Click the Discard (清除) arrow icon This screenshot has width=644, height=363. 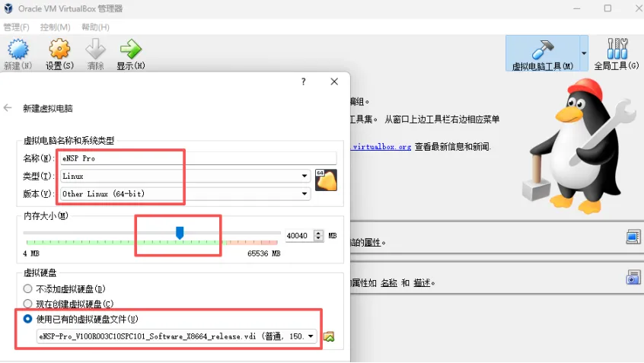tap(95, 49)
